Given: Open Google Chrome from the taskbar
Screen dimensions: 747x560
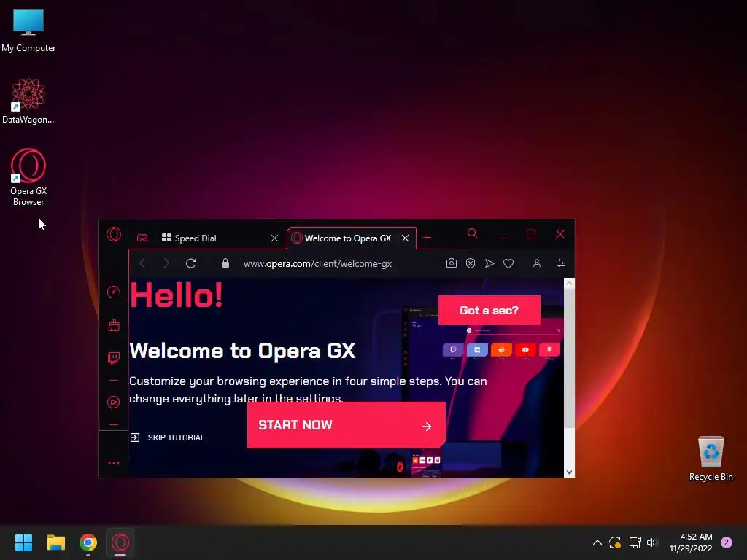Looking at the screenshot, I should 88,542.
